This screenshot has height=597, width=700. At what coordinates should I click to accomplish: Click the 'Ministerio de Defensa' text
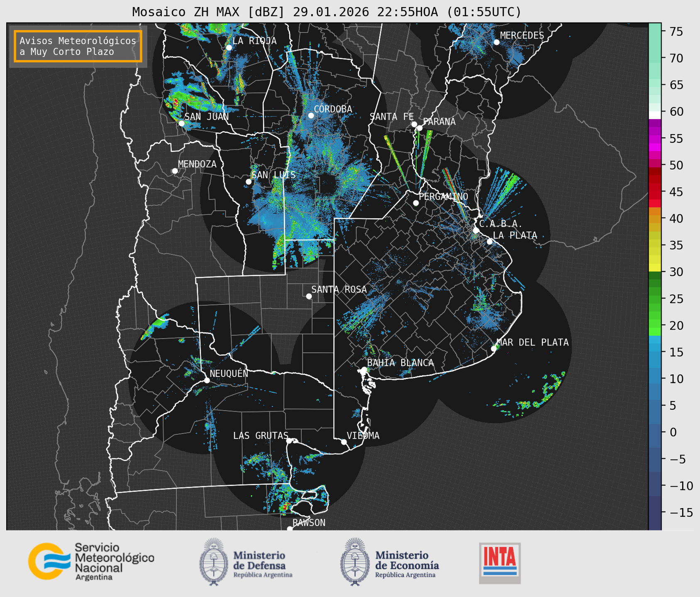pyautogui.click(x=260, y=560)
